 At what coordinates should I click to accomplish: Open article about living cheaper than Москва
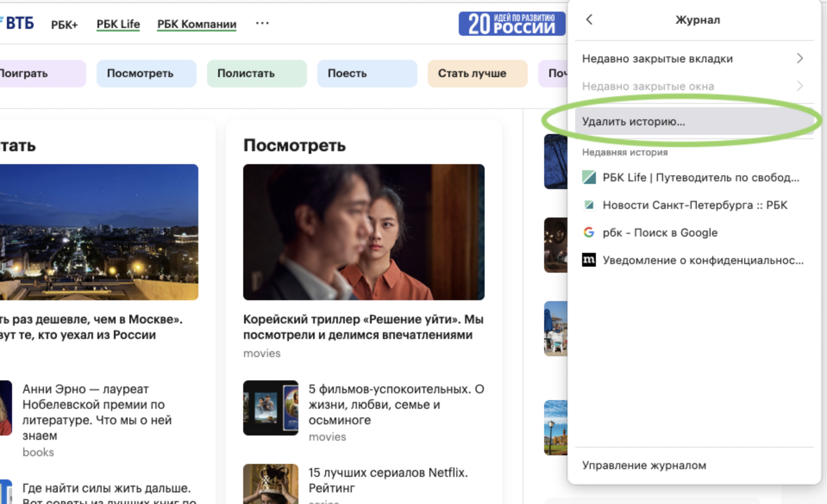pos(91,327)
